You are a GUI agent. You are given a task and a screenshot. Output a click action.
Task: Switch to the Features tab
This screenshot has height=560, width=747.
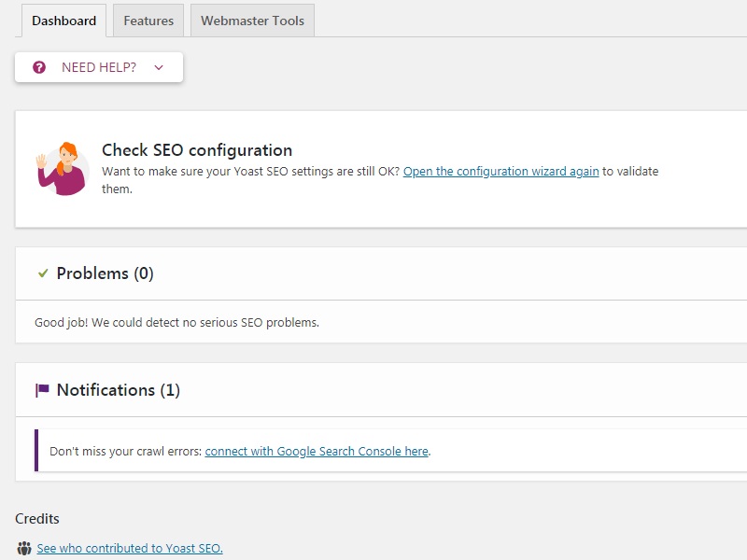coord(148,20)
